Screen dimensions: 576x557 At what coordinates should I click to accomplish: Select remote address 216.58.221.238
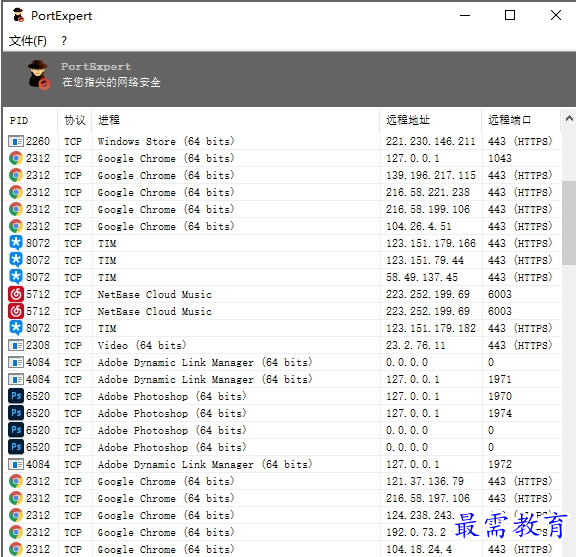click(x=428, y=192)
